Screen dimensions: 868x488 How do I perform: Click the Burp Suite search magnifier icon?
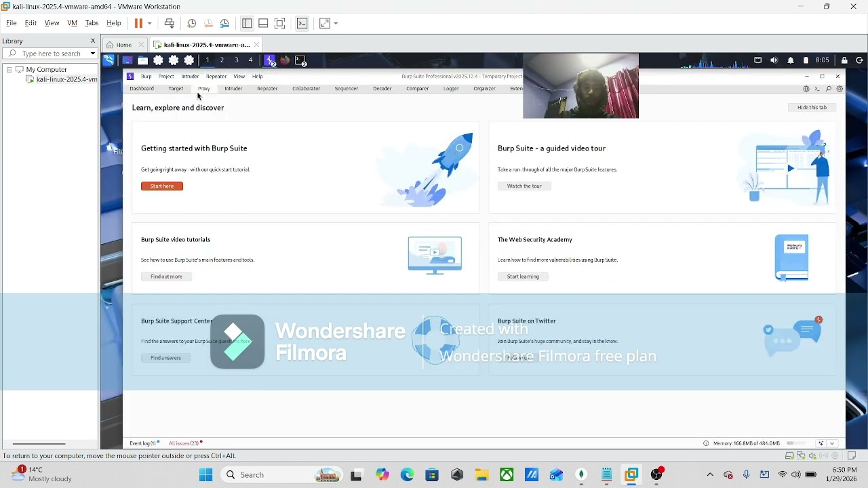point(829,89)
